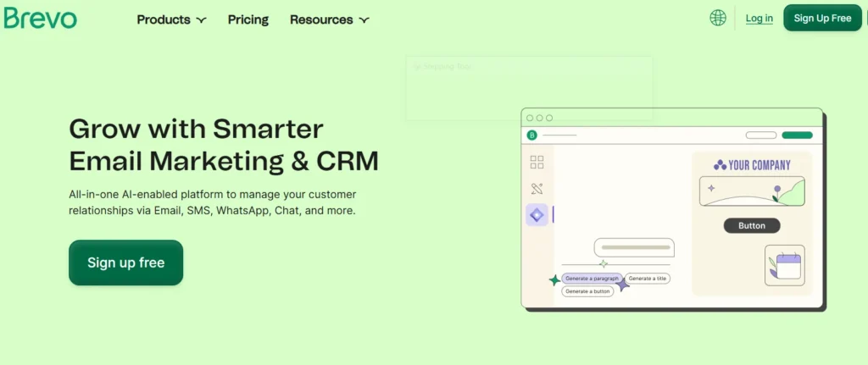This screenshot has height=365, width=868.
Task: Click the Log in link
Action: click(x=759, y=19)
